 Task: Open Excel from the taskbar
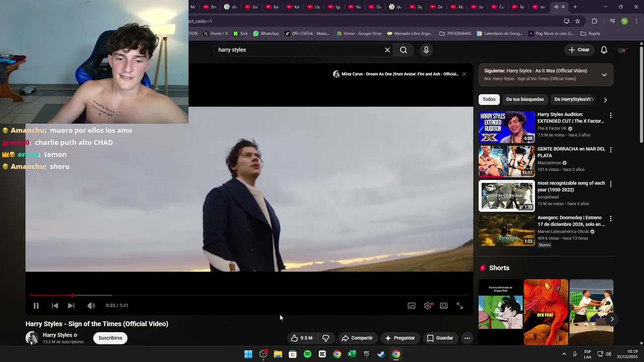(352, 354)
